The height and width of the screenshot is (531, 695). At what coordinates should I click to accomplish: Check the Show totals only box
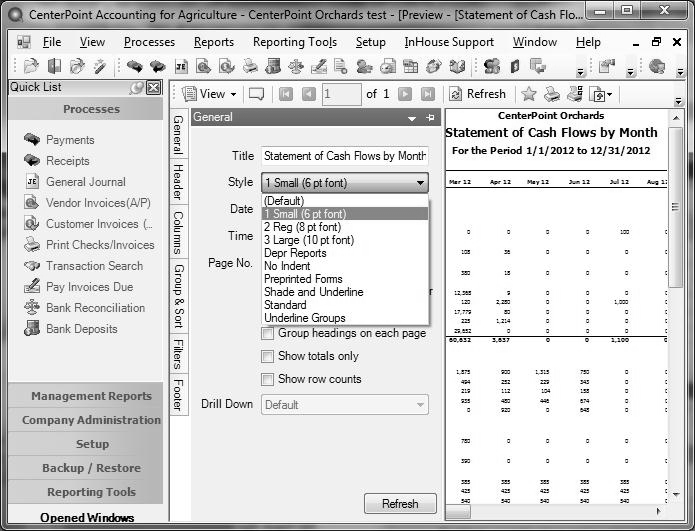(267, 356)
